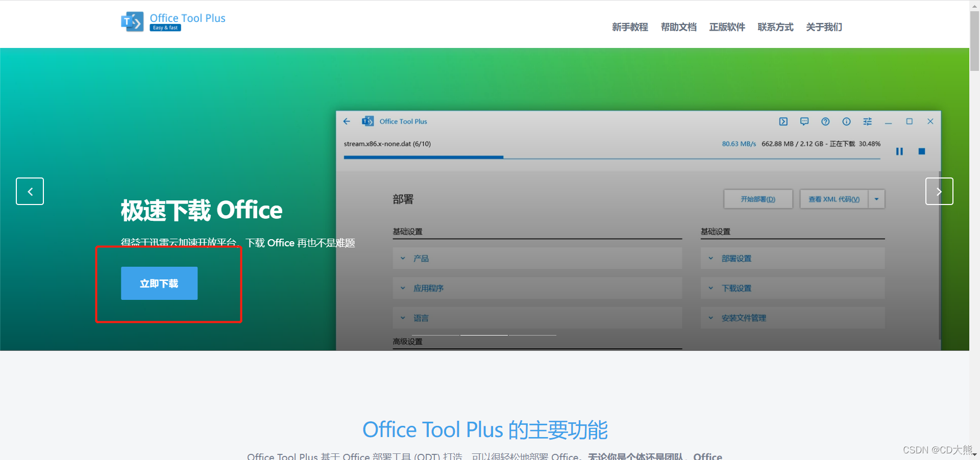
Task: Open the 关于我们 menu item
Action: [824, 27]
